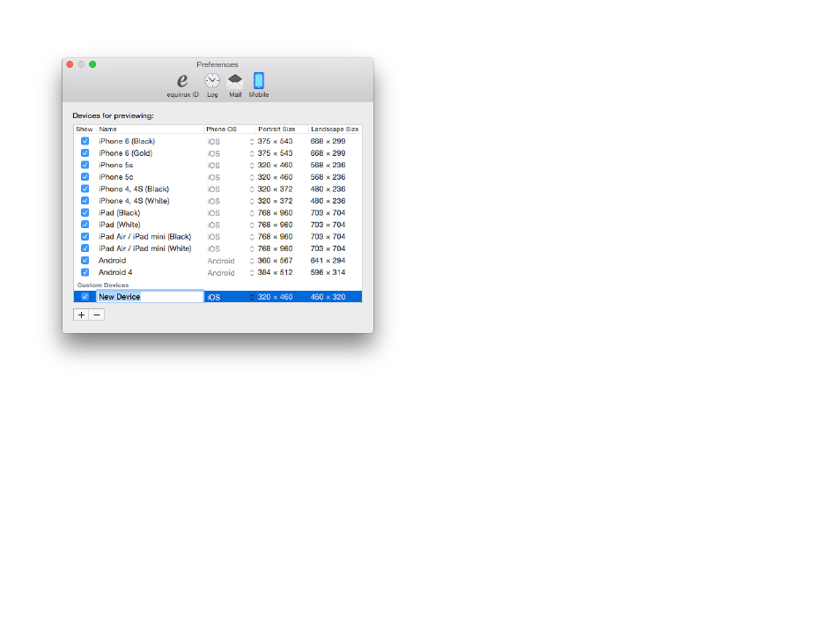This screenshot has width=840, height=637.
Task: Zoom the Preferences window with green button
Action: point(92,64)
